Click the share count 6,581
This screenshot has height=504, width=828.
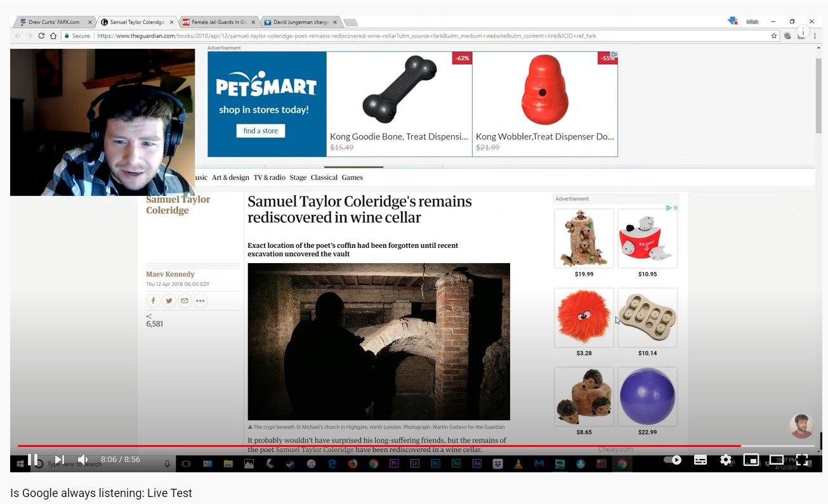[x=154, y=324]
